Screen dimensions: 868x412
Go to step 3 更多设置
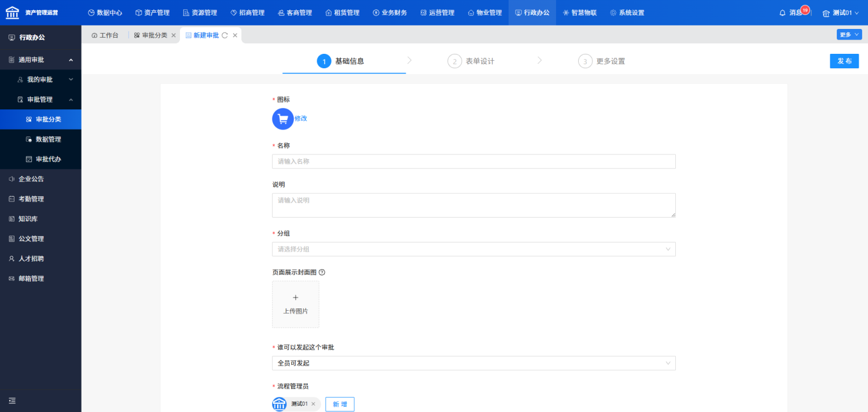(x=602, y=61)
